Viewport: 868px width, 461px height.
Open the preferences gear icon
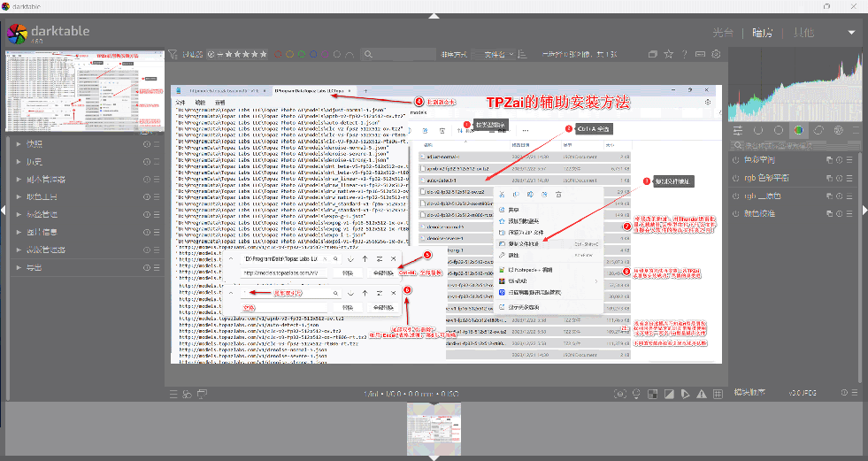[716, 54]
